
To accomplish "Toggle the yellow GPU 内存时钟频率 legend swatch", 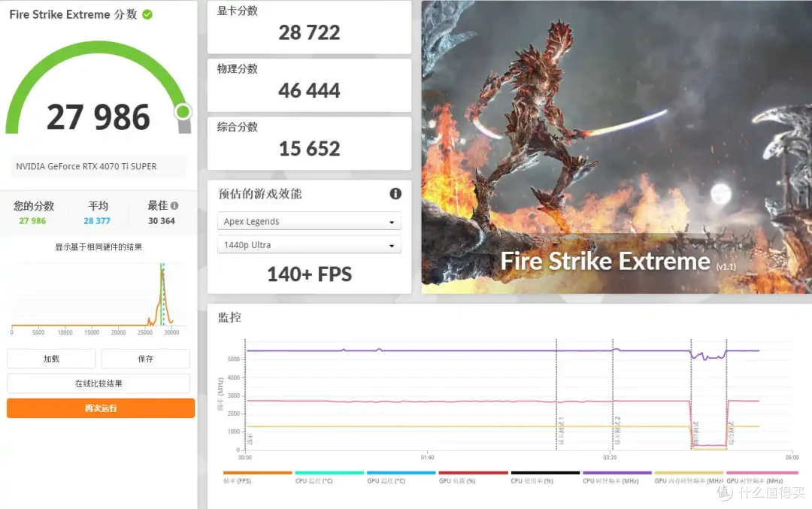I will pos(689,473).
